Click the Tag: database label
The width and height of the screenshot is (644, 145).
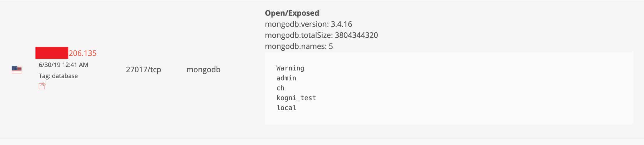[58, 76]
